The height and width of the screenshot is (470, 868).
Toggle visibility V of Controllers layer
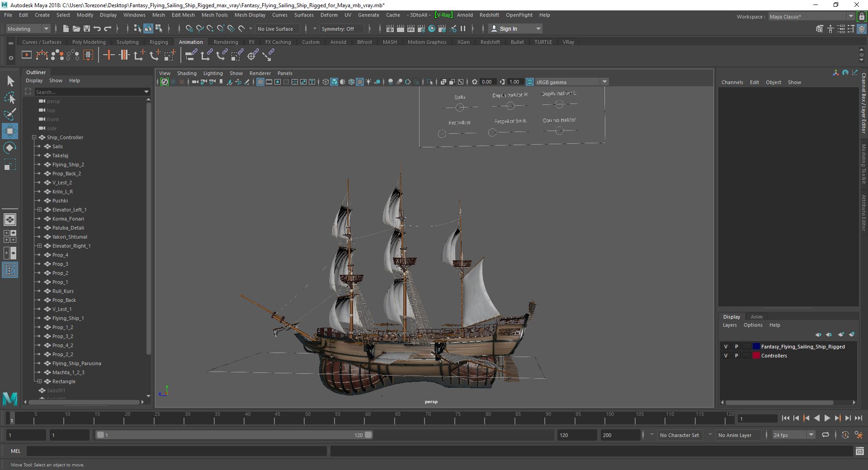(x=726, y=356)
